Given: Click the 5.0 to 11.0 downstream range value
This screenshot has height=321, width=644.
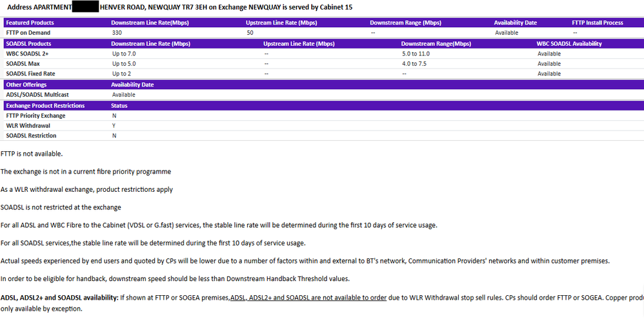Looking at the screenshot, I should point(416,54).
